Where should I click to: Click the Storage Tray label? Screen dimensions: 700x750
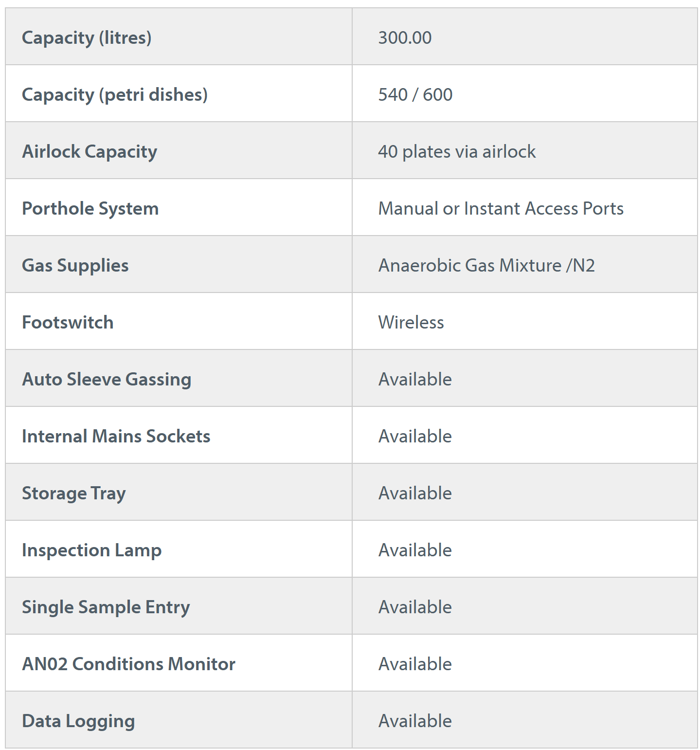(x=74, y=493)
